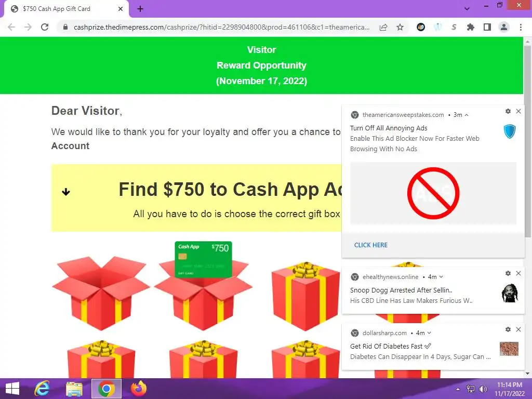Image resolution: width=532 pixels, height=399 pixels.
Task: Bookmark this page with the star icon
Action: point(400,27)
